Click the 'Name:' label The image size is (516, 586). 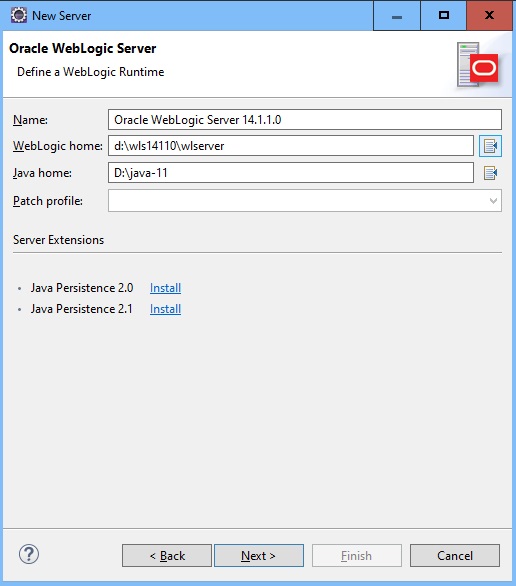point(30,120)
